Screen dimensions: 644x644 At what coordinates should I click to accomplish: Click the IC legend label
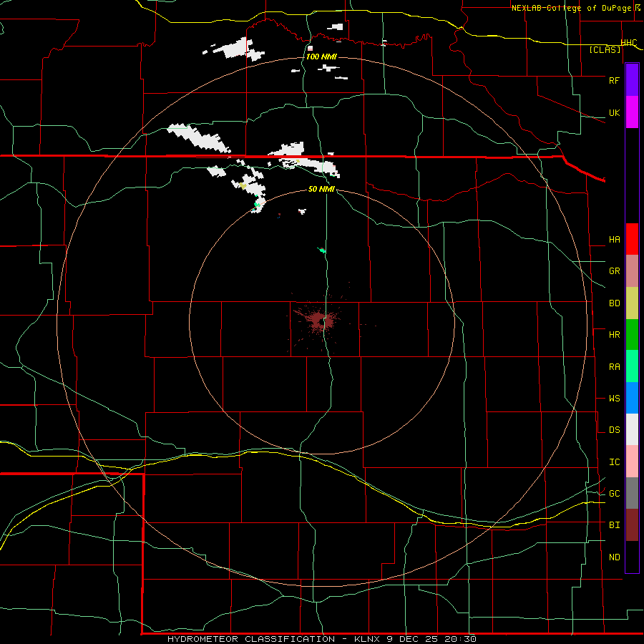614,462
